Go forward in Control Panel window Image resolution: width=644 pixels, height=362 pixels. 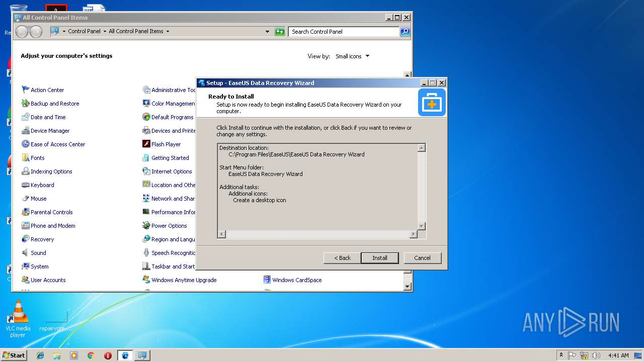pyautogui.click(x=36, y=32)
